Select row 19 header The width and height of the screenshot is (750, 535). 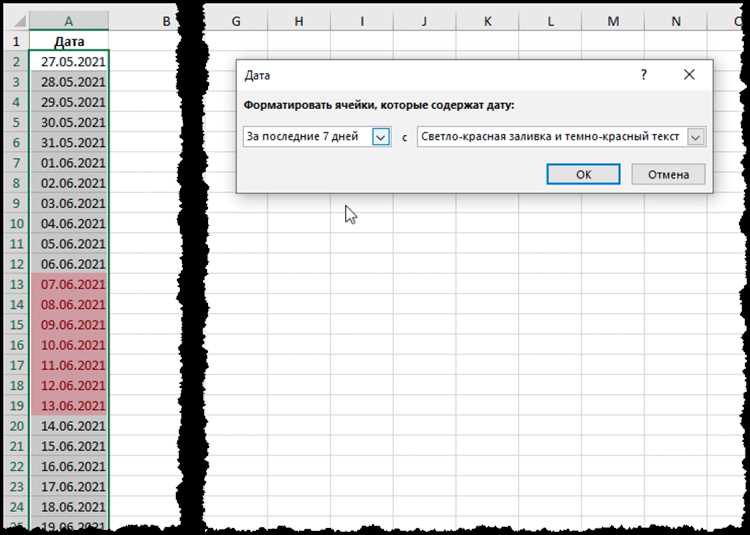tap(16, 405)
